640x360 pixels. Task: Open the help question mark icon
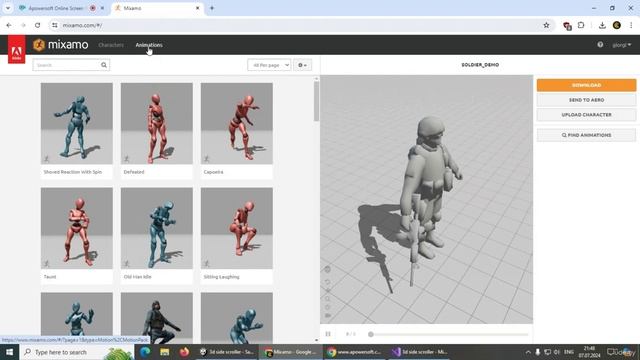[600, 44]
